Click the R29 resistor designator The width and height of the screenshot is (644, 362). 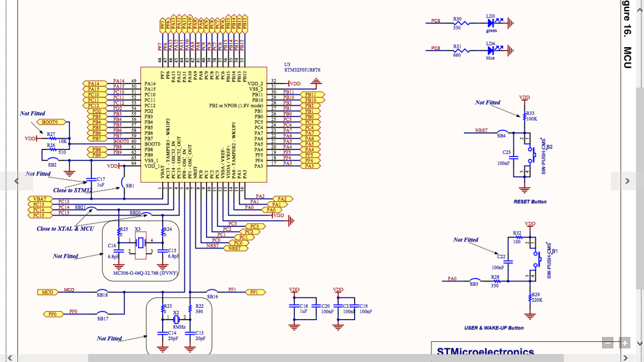point(536,294)
